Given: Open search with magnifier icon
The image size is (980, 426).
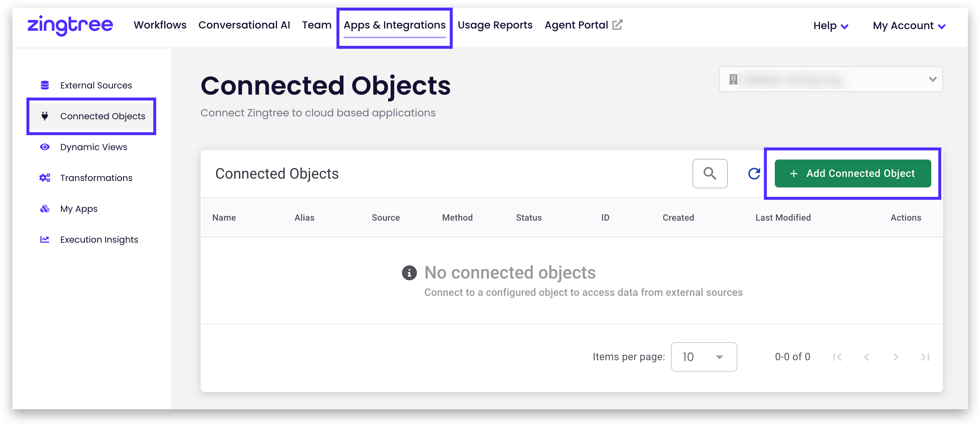Looking at the screenshot, I should (x=710, y=174).
